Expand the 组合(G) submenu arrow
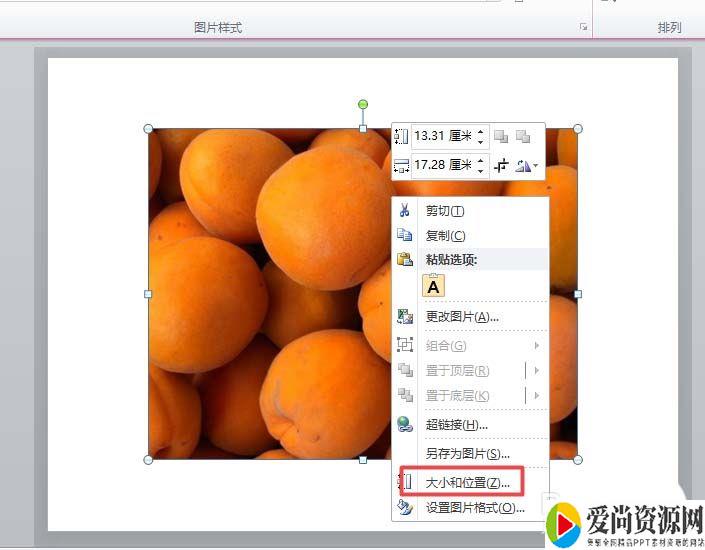Screen dimensions: 705x550 coord(537,346)
